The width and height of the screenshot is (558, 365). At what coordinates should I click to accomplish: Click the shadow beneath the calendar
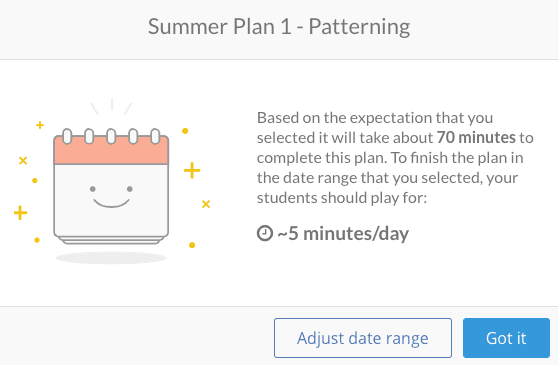pyautogui.click(x=111, y=258)
